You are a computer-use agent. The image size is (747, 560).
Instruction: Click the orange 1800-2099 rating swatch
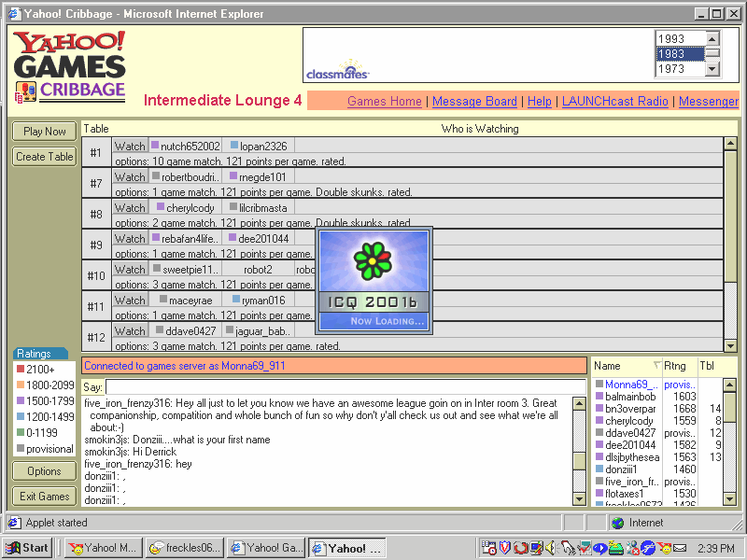pos(20,385)
